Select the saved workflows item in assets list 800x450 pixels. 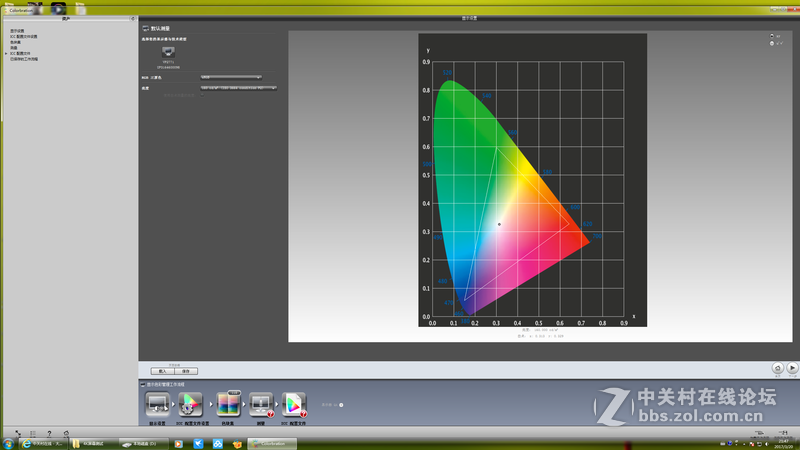click(24, 59)
